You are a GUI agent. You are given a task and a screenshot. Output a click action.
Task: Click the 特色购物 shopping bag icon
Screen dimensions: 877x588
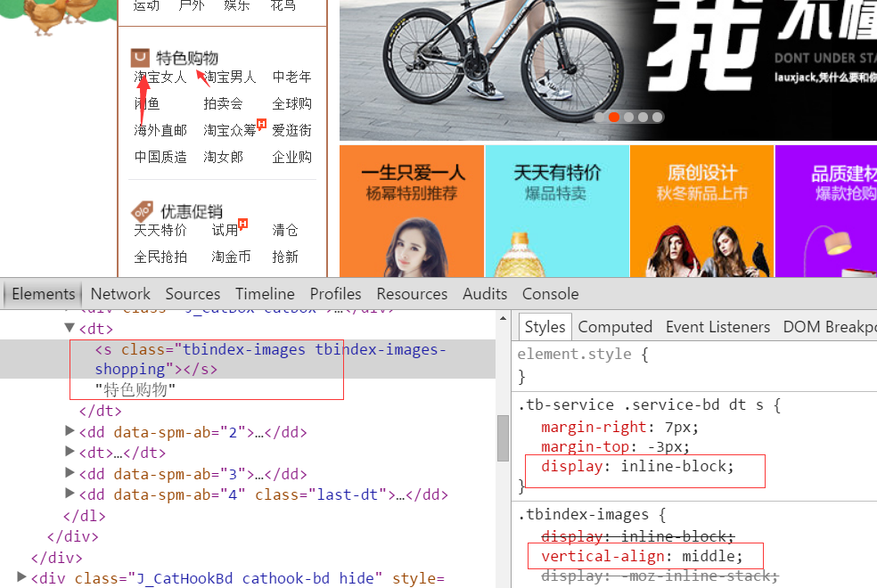tap(140, 58)
